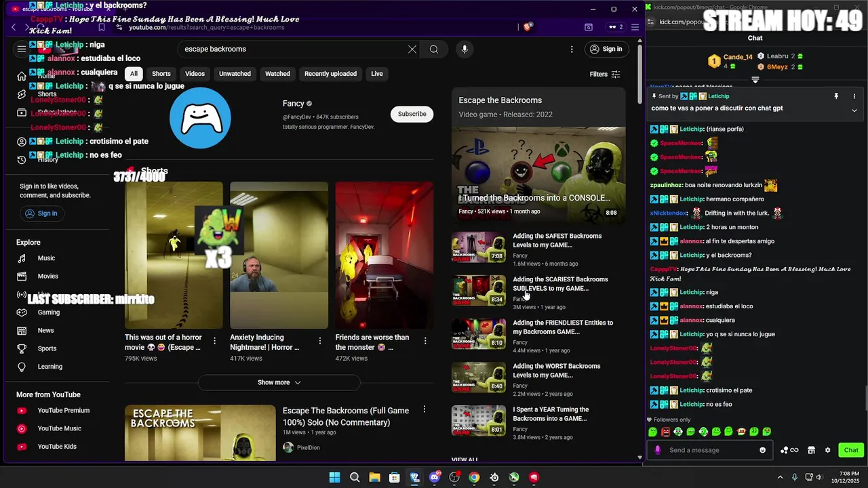The width and height of the screenshot is (868, 488).
Task: Open File Explorer from the taskbar
Action: [374, 477]
